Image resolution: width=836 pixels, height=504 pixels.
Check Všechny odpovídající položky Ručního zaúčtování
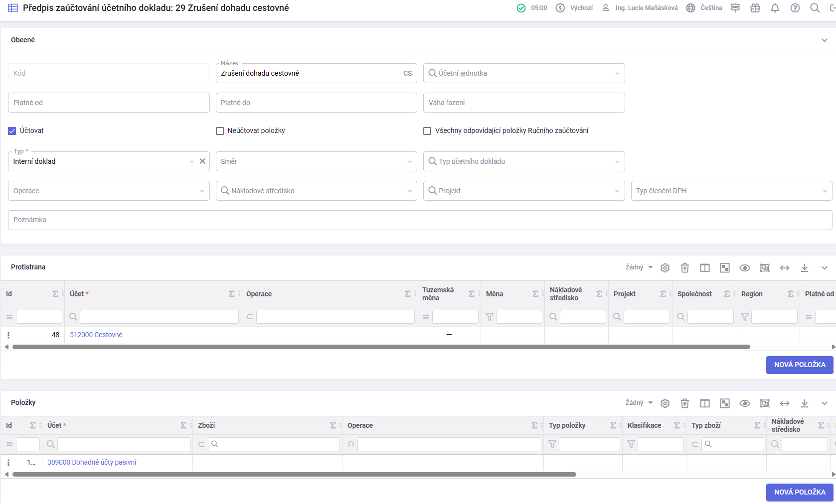coord(427,131)
